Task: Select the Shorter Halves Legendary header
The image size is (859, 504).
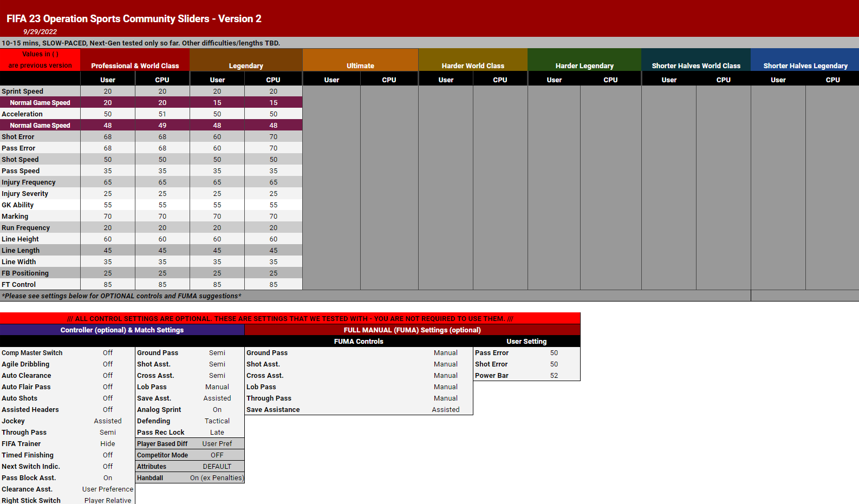Action: click(x=805, y=66)
